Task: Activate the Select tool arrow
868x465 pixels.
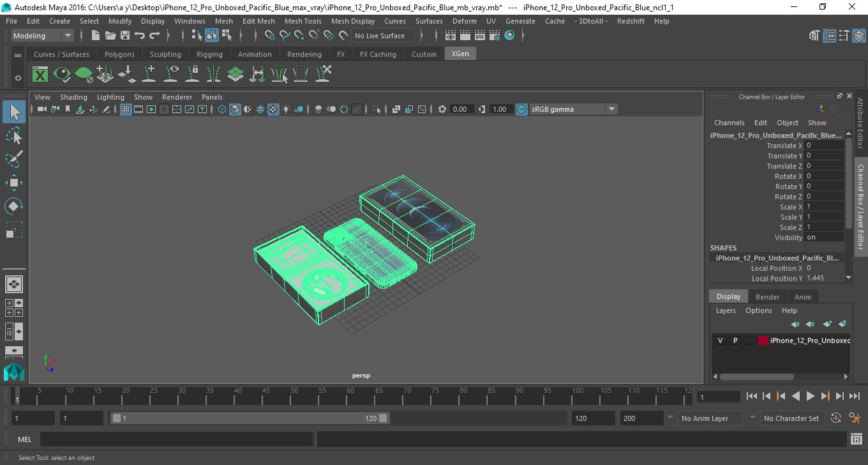Action: click(x=14, y=112)
